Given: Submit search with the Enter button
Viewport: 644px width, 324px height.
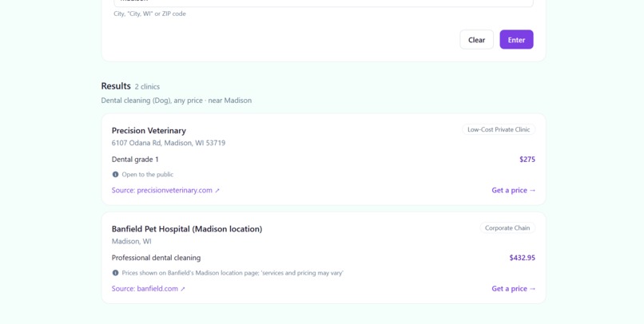Looking at the screenshot, I should [x=516, y=40].
